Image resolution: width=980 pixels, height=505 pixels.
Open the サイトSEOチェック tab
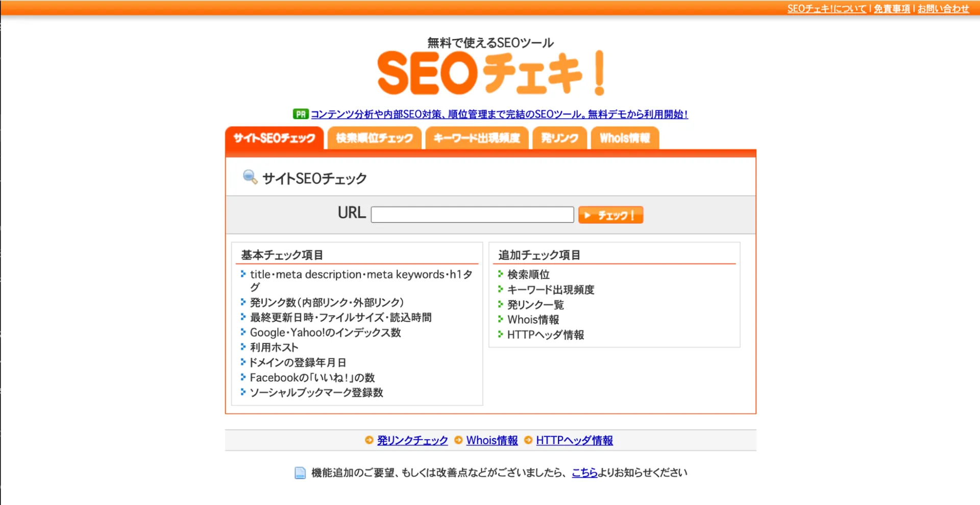pyautogui.click(x=275, y=138)
